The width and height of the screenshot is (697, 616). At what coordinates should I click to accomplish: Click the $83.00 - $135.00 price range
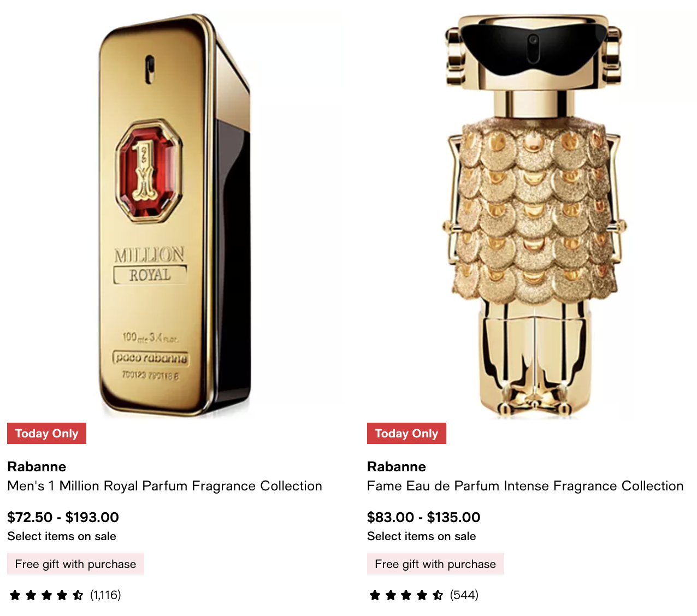(423, 517)
